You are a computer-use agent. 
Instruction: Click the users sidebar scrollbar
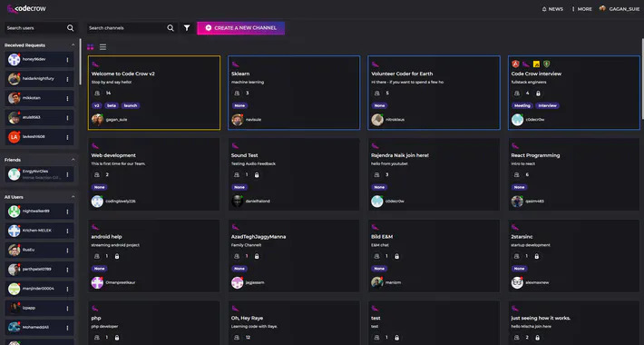coord(80,62)
